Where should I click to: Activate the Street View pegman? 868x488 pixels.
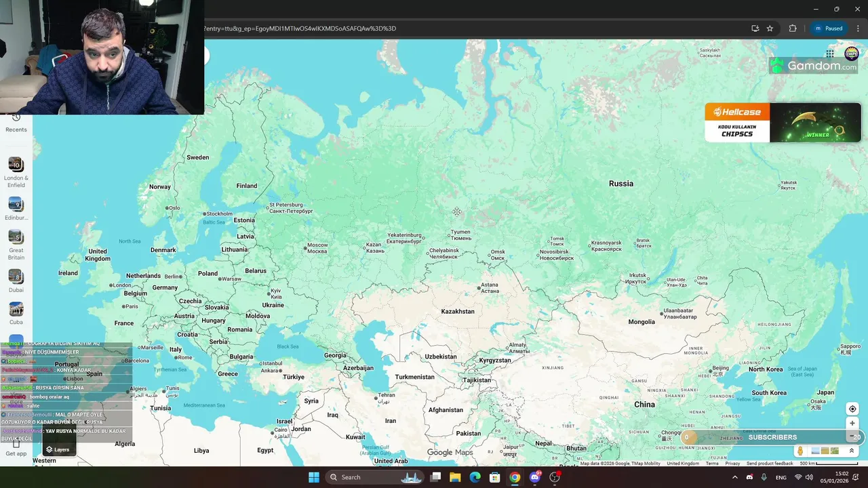801,451
